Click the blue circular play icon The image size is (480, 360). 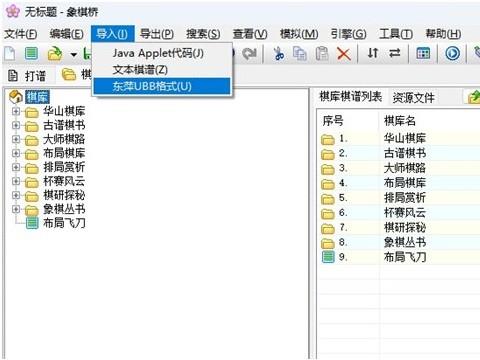click(453, 53)
